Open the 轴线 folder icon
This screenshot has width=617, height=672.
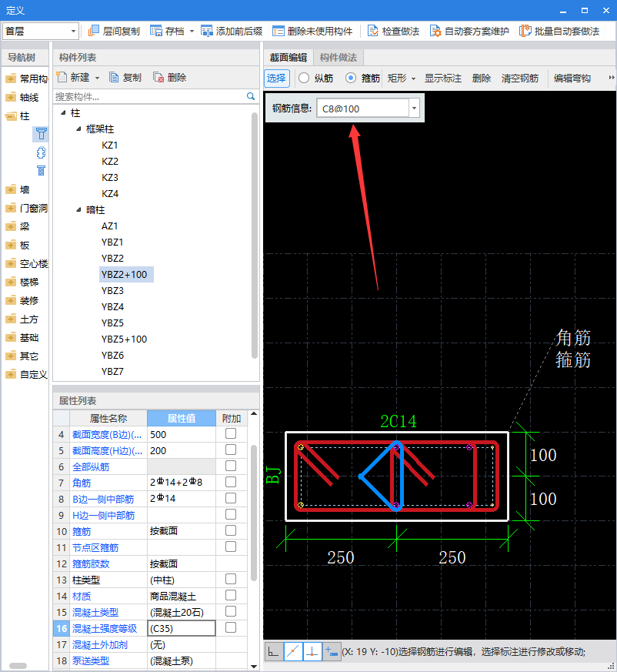tap(11, 97)
